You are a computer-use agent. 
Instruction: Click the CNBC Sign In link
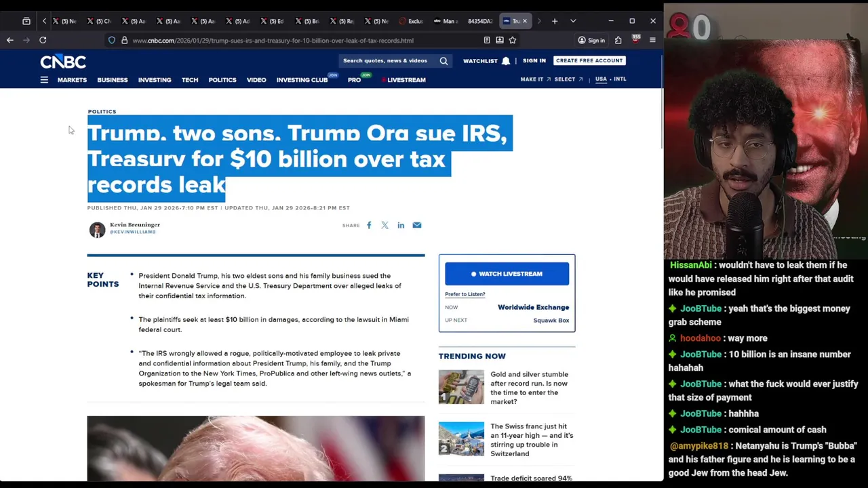tap(534, 61)
